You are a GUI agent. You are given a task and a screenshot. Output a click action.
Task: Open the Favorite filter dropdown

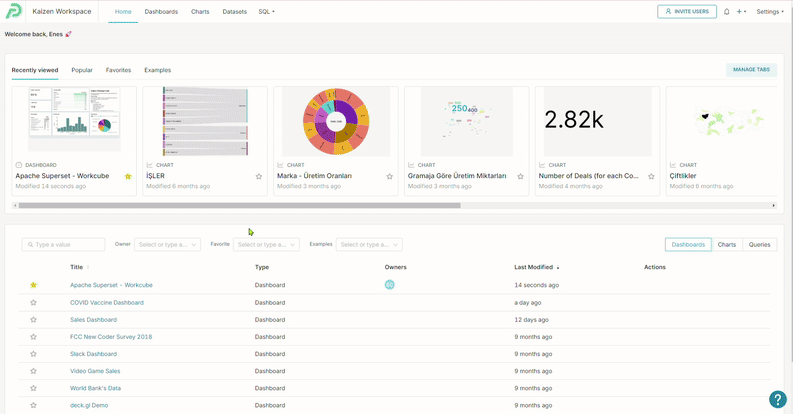[x=265, y=244]
